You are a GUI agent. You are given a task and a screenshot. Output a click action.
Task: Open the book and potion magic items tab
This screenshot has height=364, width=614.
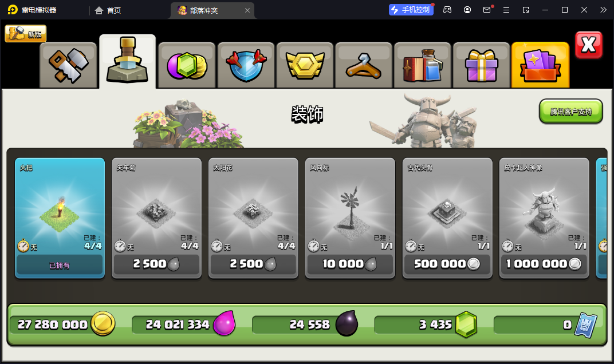click(423, 65)
